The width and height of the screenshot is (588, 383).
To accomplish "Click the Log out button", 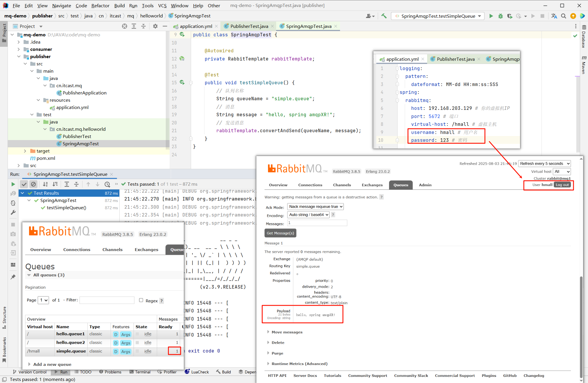I will tap(562, 185).
